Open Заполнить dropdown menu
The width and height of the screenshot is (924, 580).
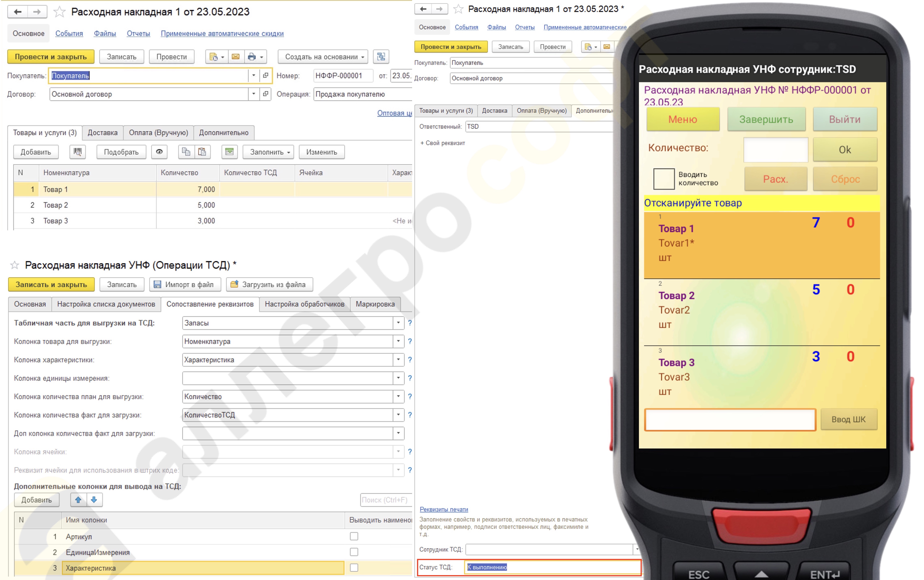[x=268, y=152]
